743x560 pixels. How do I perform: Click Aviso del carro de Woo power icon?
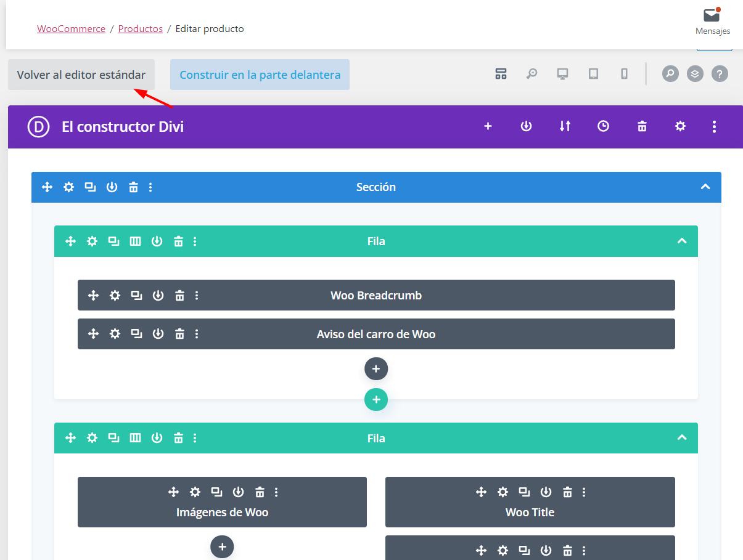[x=158, y=334]
